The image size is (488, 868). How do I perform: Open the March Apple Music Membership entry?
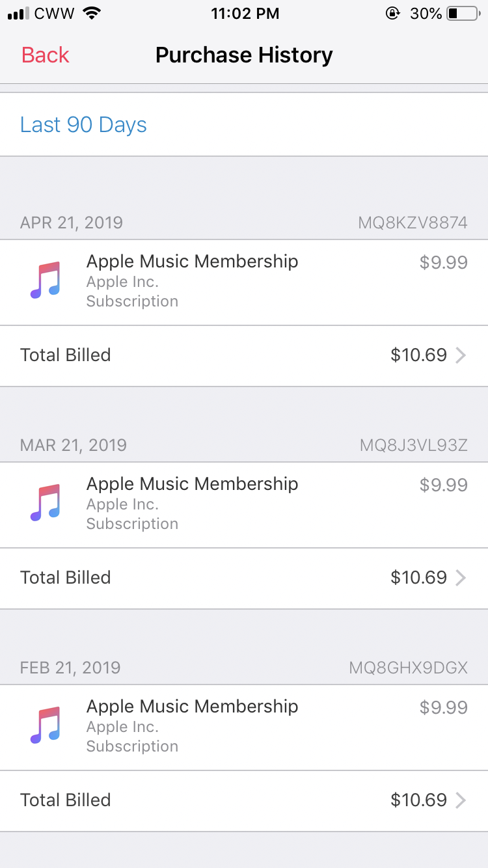coord(193,484)
